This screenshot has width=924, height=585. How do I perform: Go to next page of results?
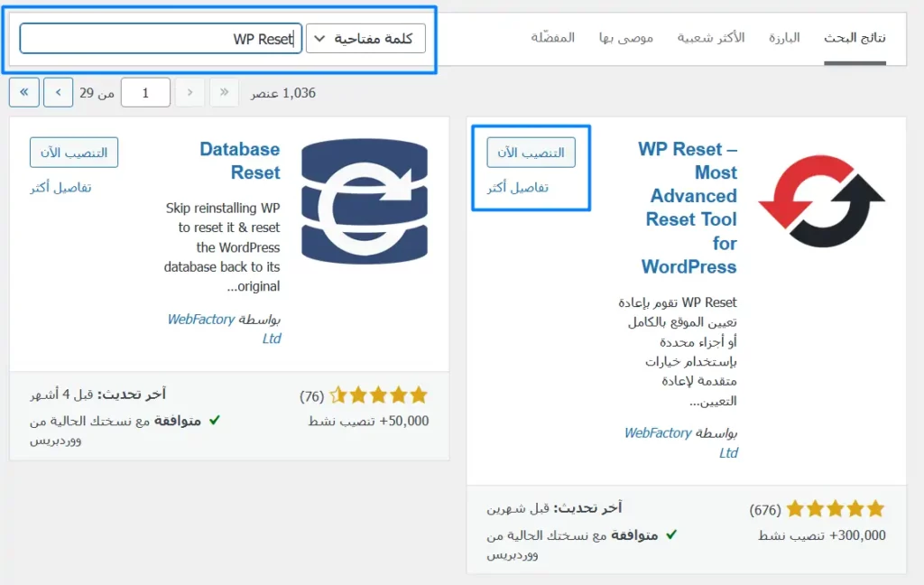pos(59,93)
